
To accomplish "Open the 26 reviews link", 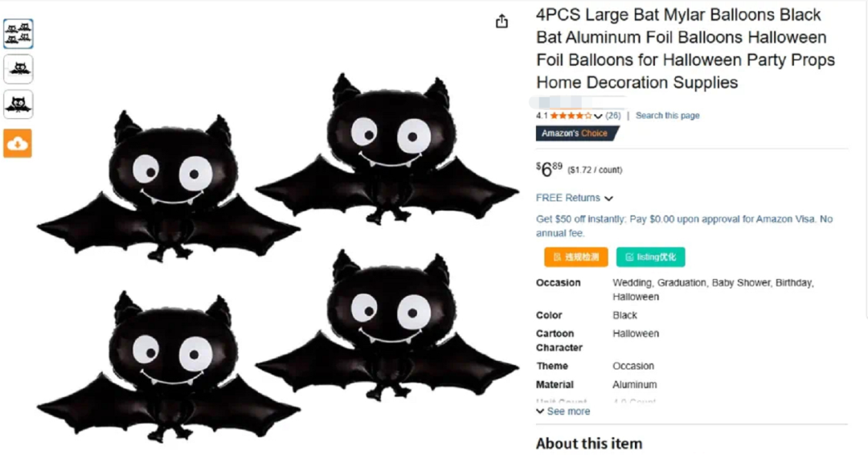I will [612, 116].
